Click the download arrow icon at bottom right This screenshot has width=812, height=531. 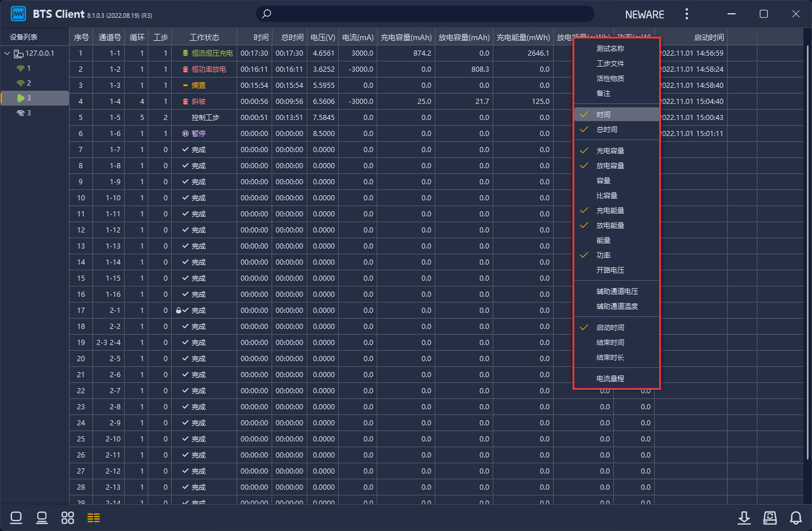[x=744, y=518]
